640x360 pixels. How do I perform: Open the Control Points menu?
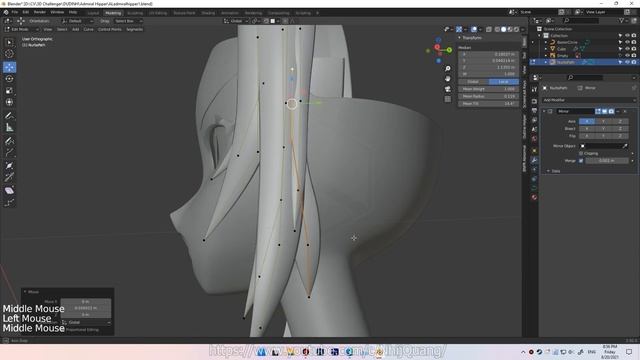109,29
